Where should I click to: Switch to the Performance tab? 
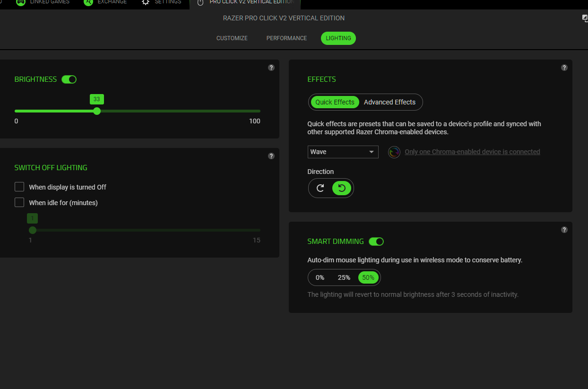coord(287,38)
